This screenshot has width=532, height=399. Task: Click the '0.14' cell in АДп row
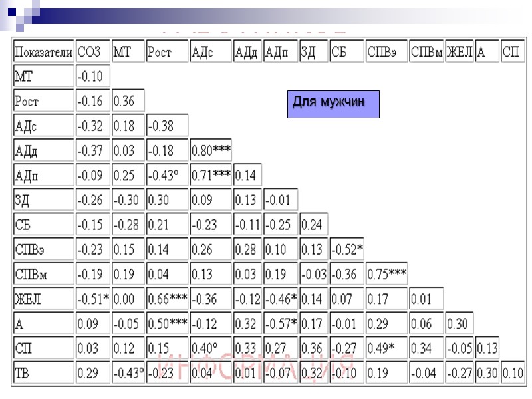click(247, 175)
